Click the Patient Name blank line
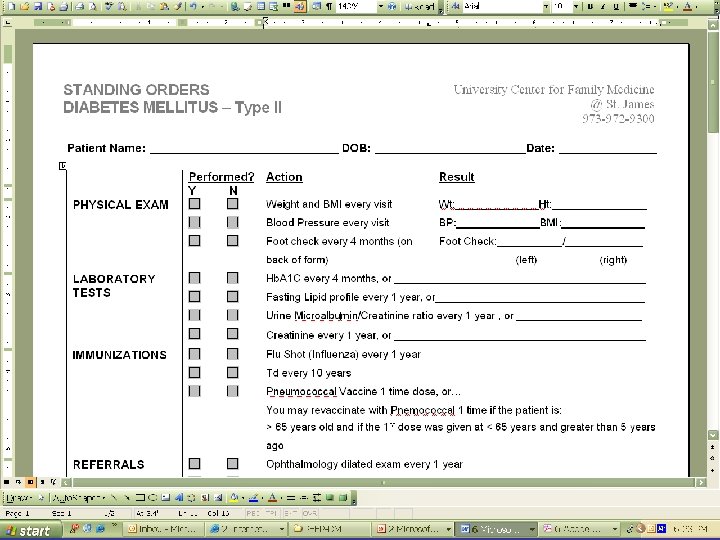720x540 pixels. click(x=244, y=149)
